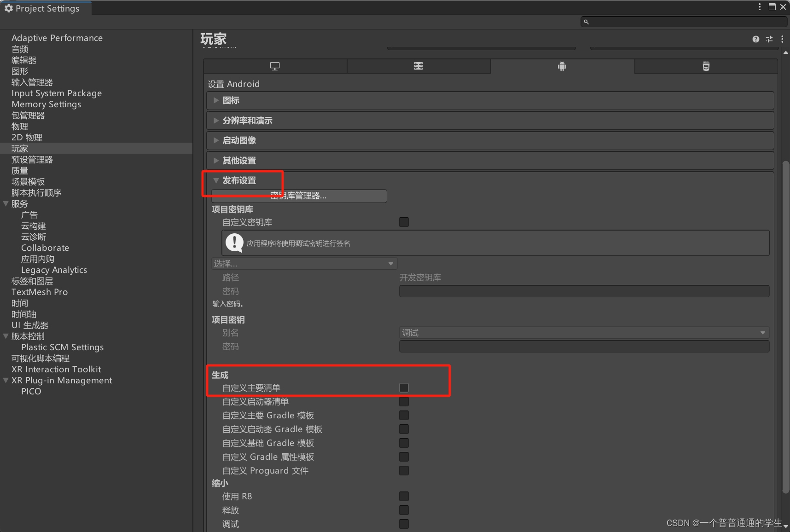Click the project key 密码 input field
Image resolution: width=790 pixels, height=532 pixels.
pyautogui.click(x=584, y=347)
